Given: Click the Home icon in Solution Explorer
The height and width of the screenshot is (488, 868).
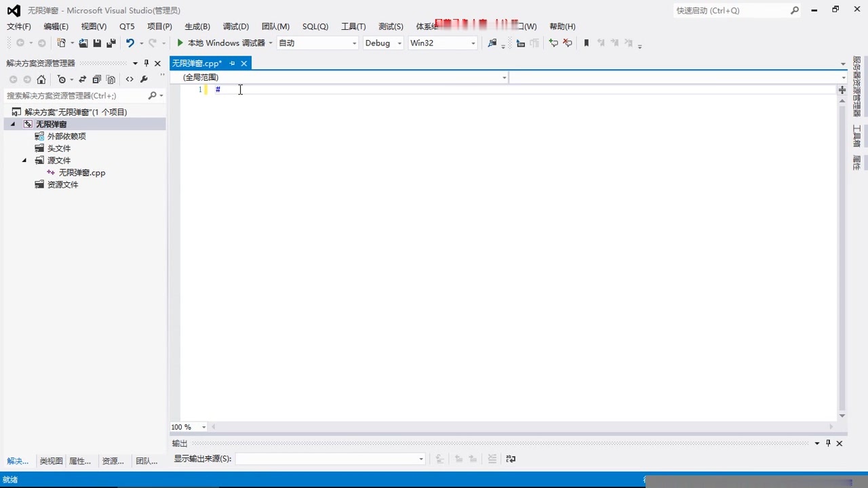Looking at the screenshot, I should pyautogui.click(x=41, y=79).
